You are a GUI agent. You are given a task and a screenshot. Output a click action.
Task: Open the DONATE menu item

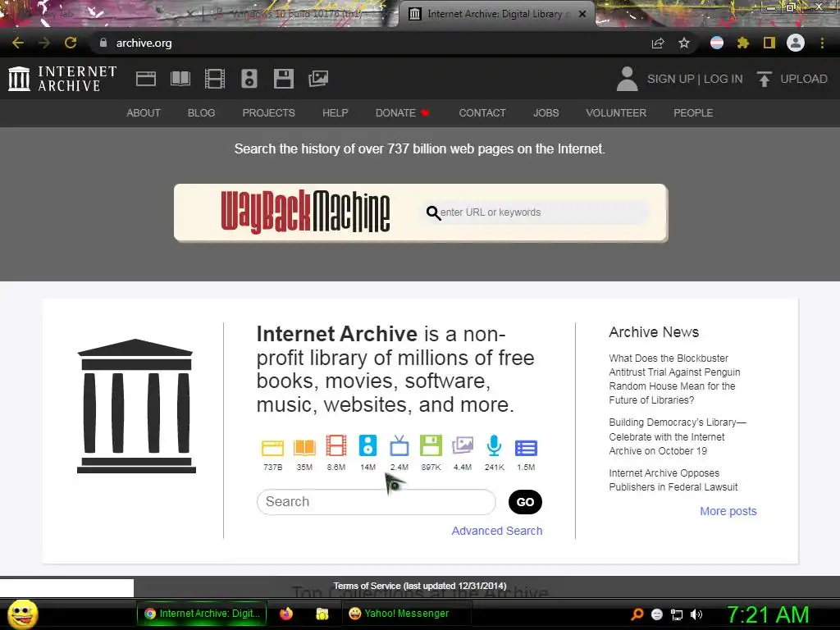click(x=402, y=113)
